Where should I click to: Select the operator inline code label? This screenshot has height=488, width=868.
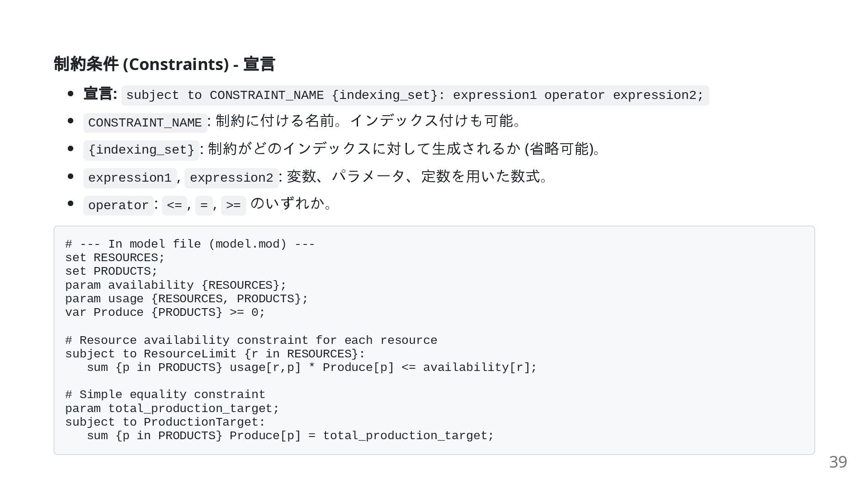coord(118,206)
